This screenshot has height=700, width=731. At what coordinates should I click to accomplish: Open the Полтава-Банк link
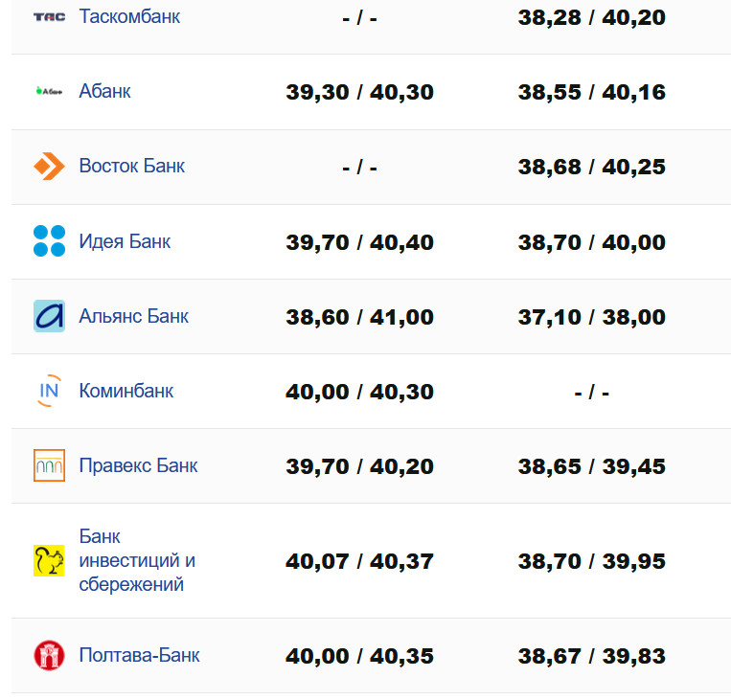coord(139,656)
